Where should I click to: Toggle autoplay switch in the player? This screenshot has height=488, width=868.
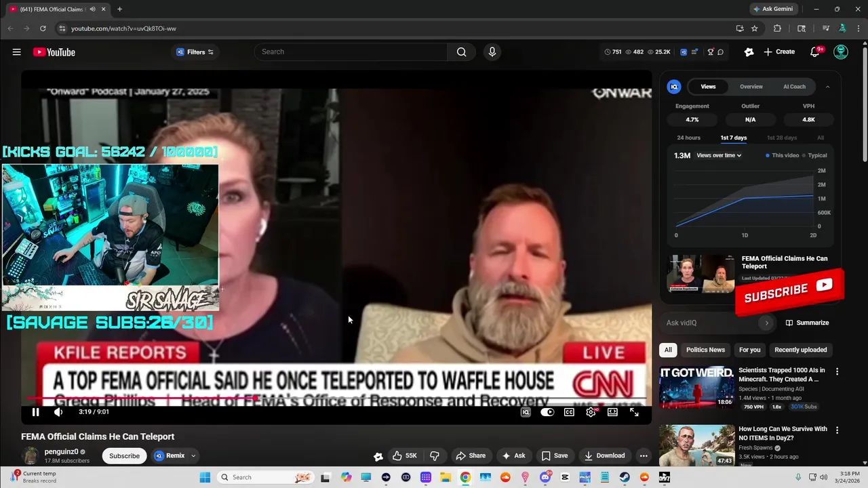(547, 412)
